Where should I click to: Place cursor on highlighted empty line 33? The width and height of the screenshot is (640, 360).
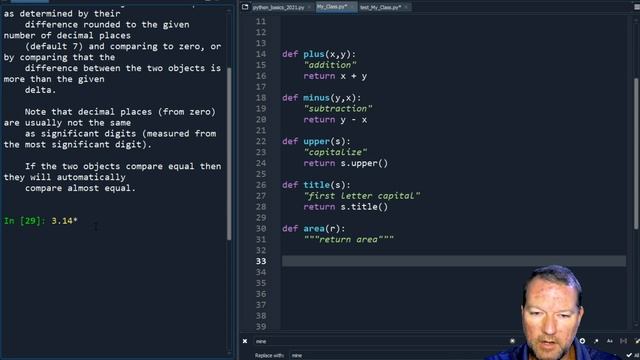click(454, 261)
